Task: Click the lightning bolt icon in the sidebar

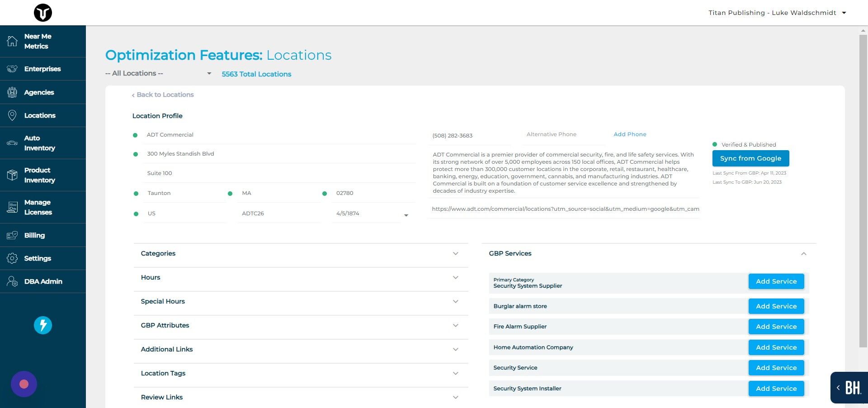Action: click(x=42, y=325)
